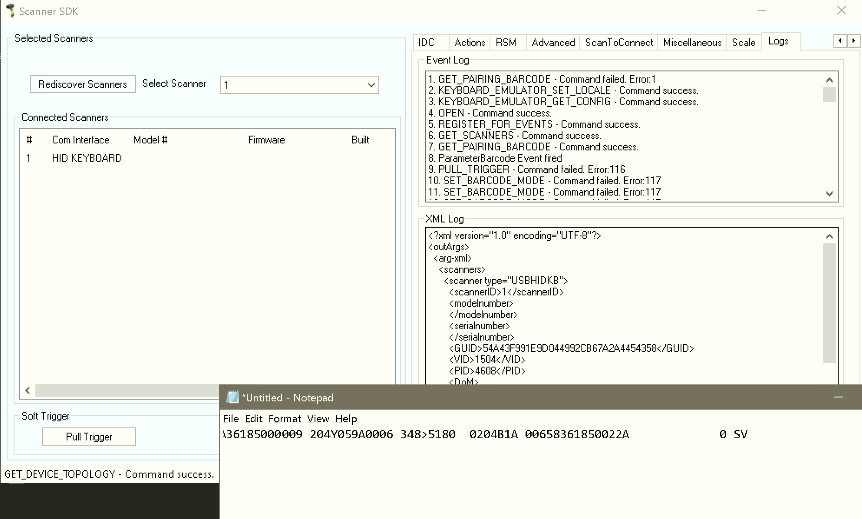Click GET_DEVICE_TOPOLOGY status bar message
The width and height of the screenshot is (862, 519).
[x=109, y=474]
